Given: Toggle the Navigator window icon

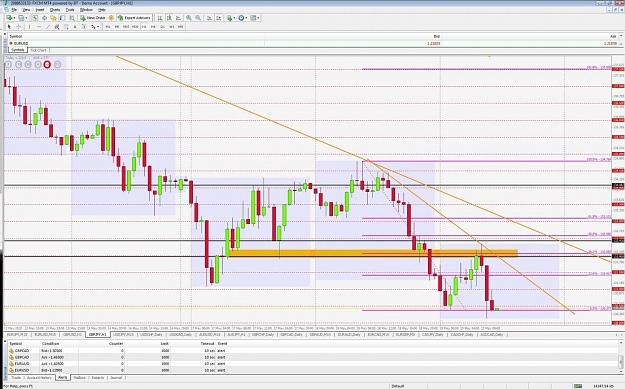Looking at the screenshot, I should pyautogui.click(x=53, y=18).
